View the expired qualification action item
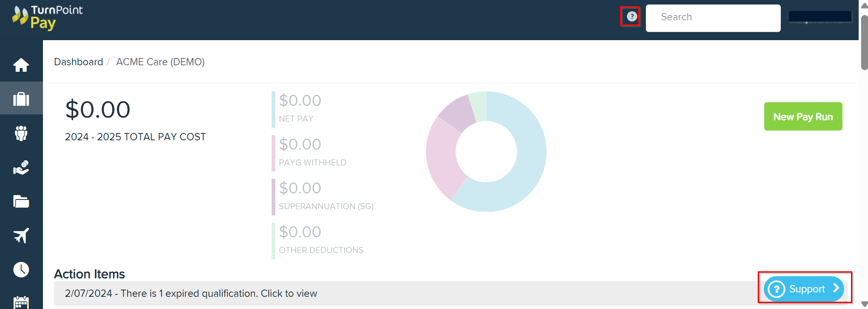Image resolution: width=868 pixels, height=309 pixels. [191, 293]
